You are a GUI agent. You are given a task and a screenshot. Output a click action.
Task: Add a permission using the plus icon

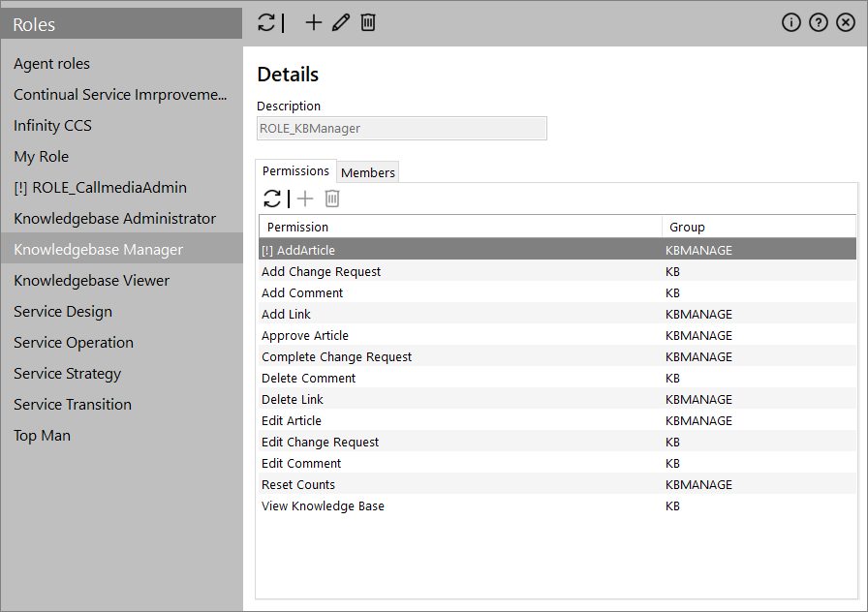coord(305,199)
